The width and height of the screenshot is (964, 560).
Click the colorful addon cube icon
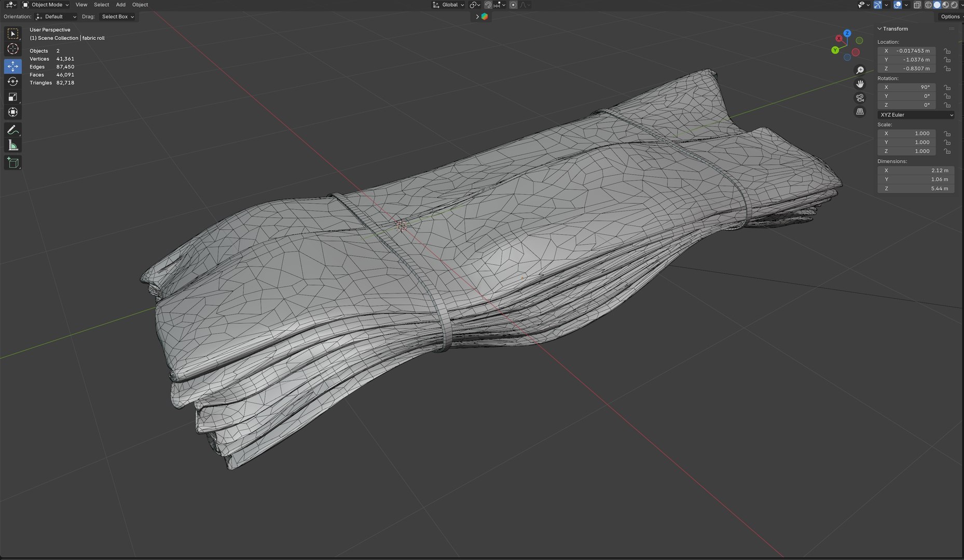point(484,17)
